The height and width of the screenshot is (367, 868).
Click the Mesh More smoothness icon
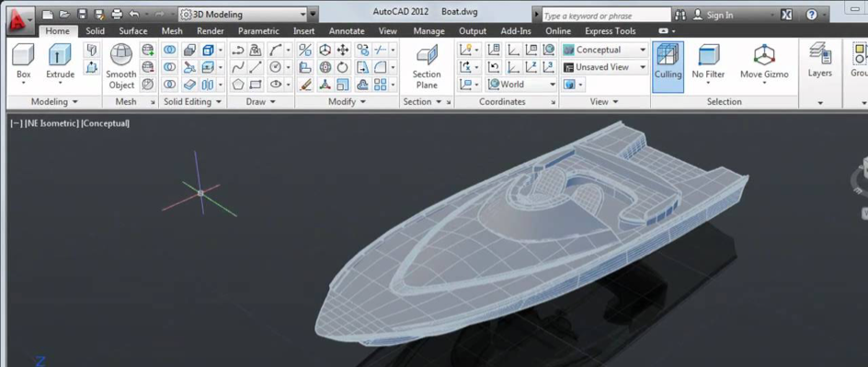tap(147, 51)
